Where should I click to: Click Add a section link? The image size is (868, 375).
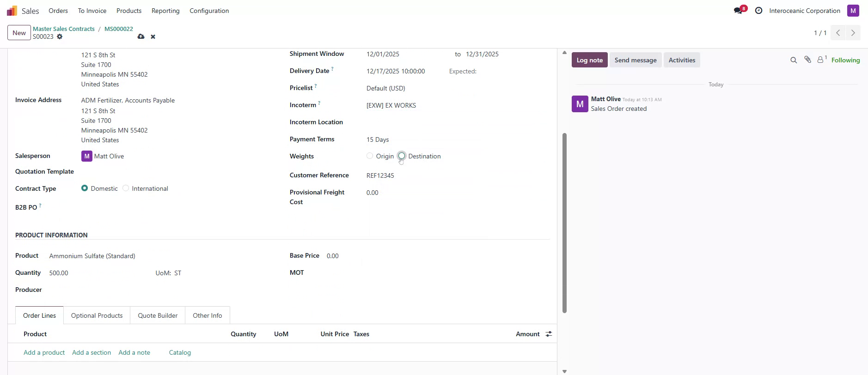pyautogui.click(x=92, y=352)
